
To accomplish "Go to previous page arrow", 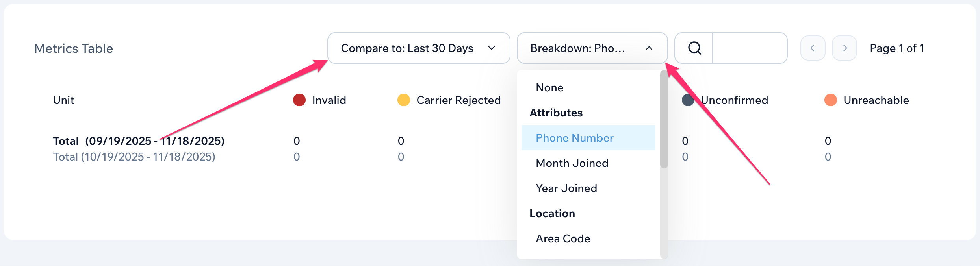I will point(813,48).
